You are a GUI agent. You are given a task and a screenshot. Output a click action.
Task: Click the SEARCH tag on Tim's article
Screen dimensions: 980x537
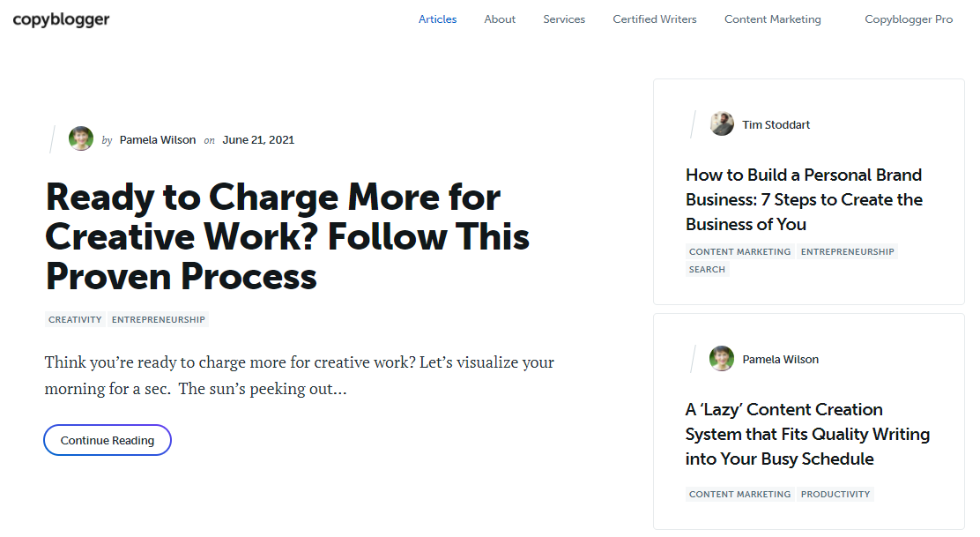click(707, 269)
